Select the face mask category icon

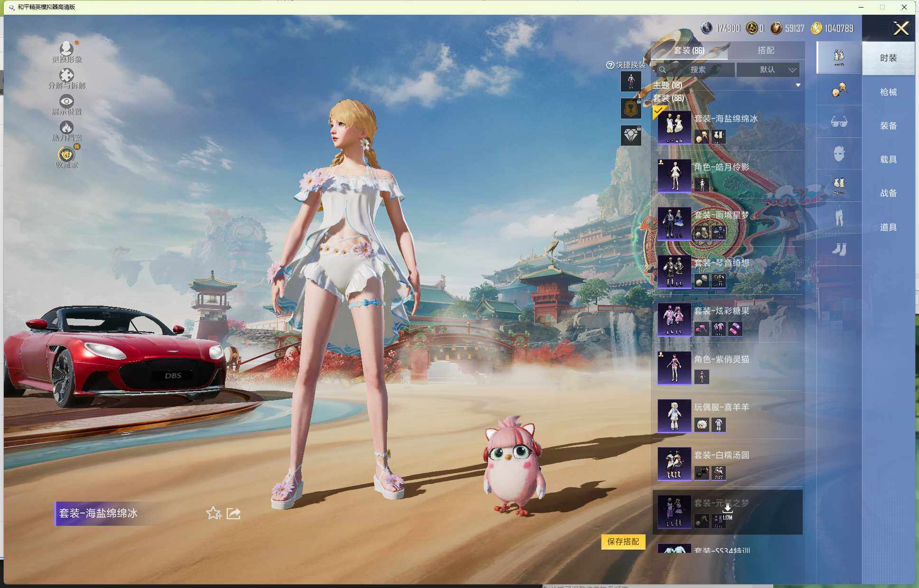pos(839,154)
